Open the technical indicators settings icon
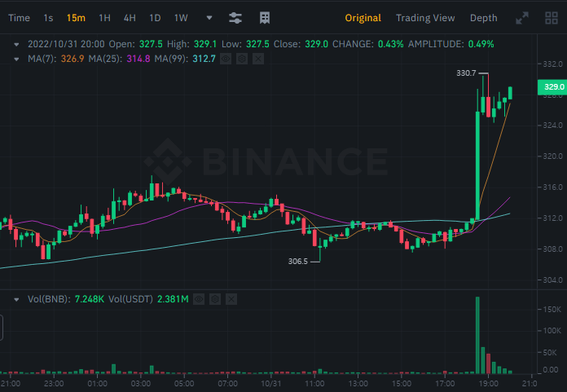The width and height of the screenshot is (567, 392). (235, 17)
